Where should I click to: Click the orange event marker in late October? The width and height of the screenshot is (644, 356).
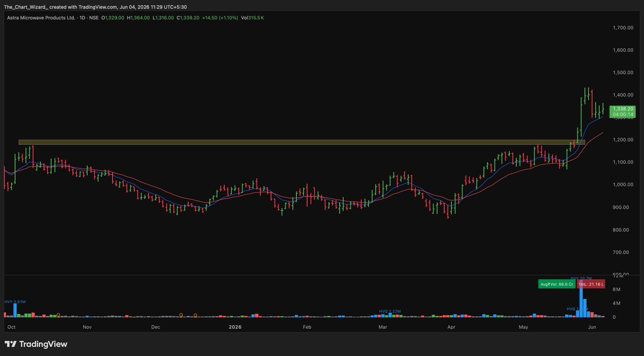[58, 316]
